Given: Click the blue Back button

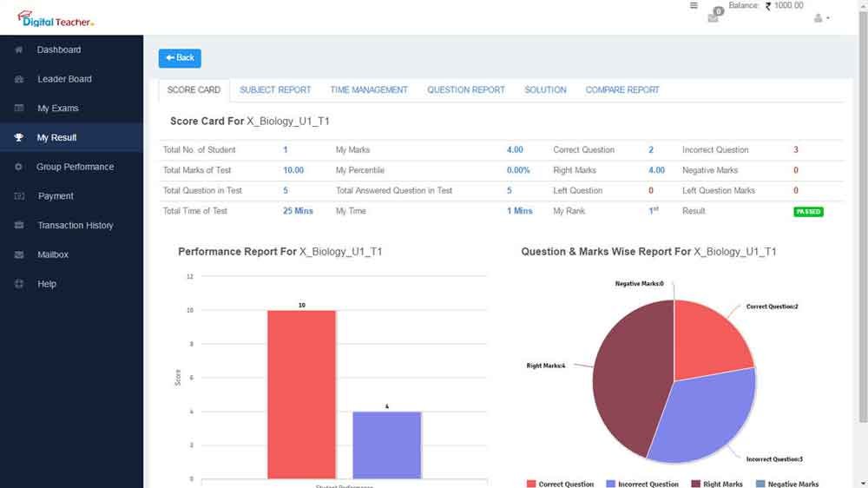Looking at the screenshot, I should 180,58.
